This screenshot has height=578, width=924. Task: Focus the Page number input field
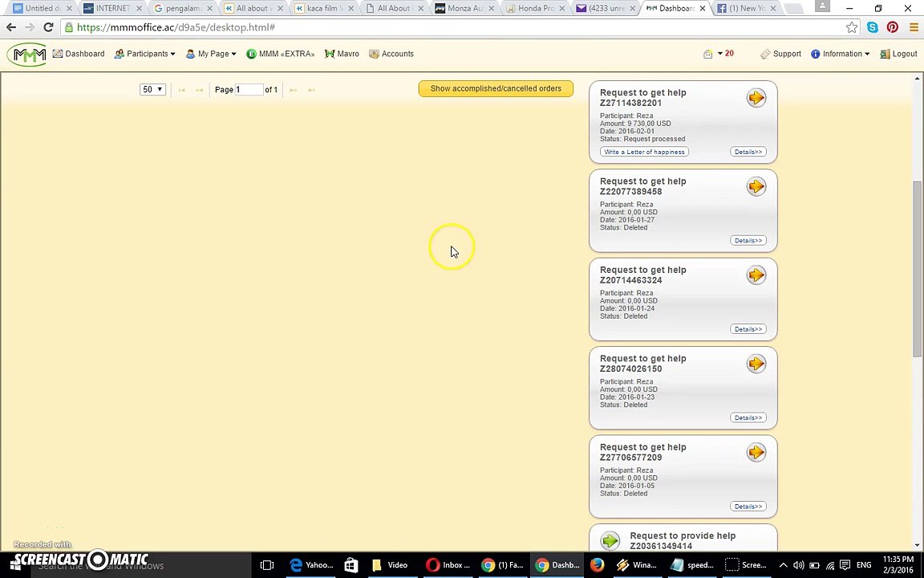[249, 89]
